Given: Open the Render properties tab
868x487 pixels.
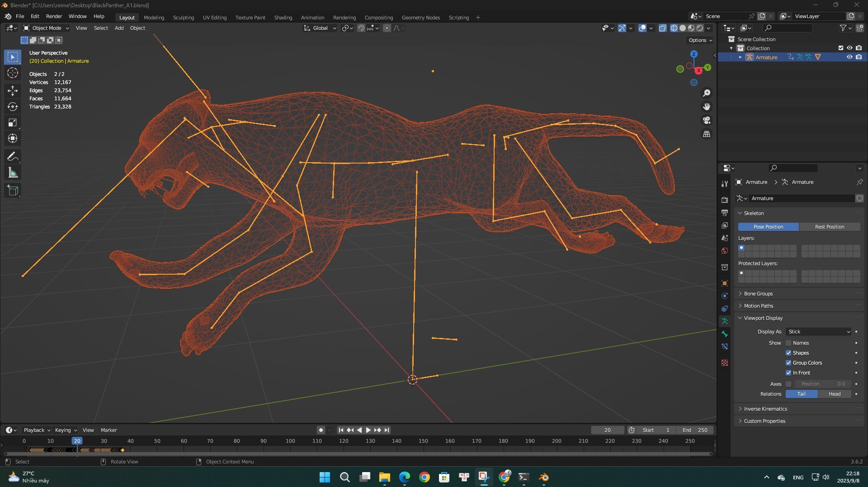Looking at the screenshot, I should click(725, 200).
